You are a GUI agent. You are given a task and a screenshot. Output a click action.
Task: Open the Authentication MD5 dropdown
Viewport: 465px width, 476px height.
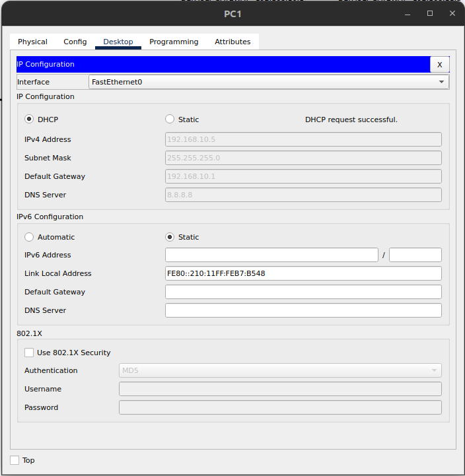280,370
